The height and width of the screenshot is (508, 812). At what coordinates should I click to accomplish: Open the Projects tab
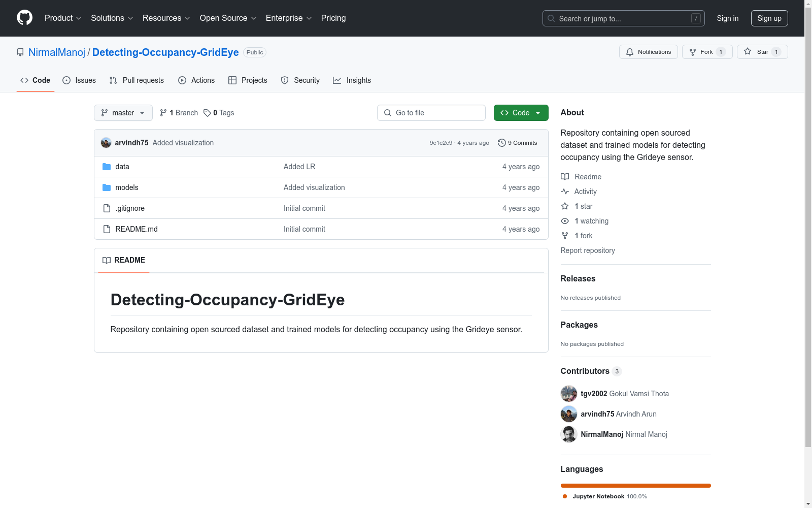(248, 80)
